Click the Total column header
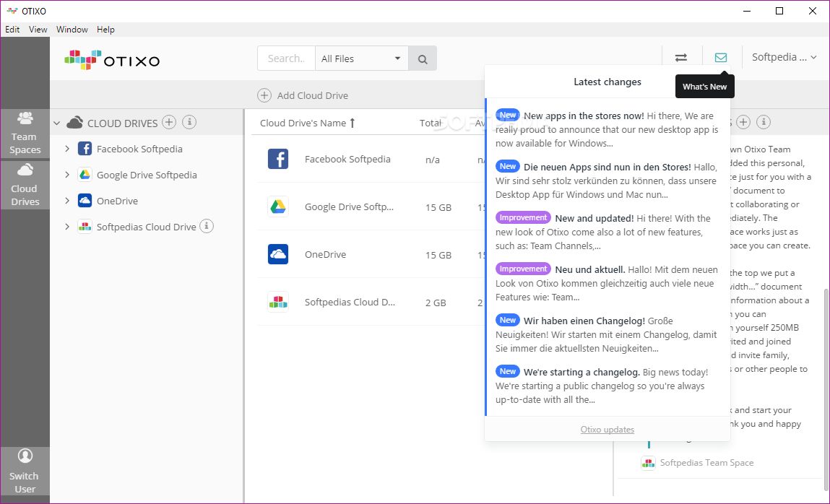830x504 pixels. click(431, 123)
